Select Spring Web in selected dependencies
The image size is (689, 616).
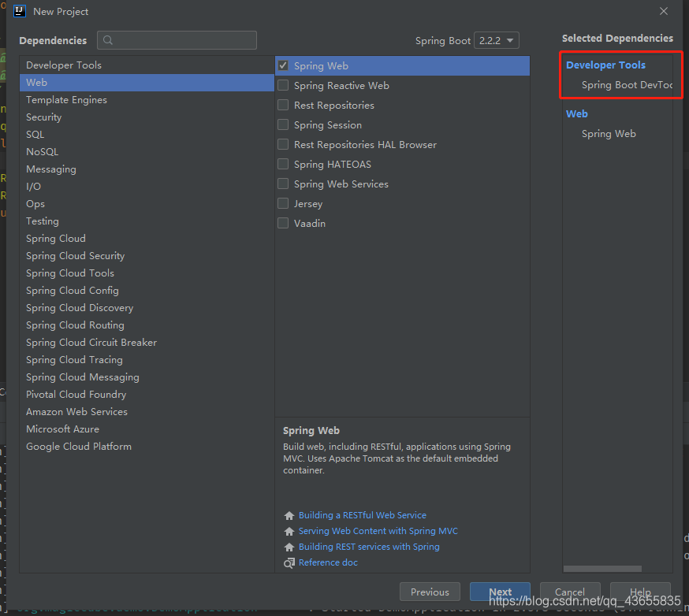point(609,134)
